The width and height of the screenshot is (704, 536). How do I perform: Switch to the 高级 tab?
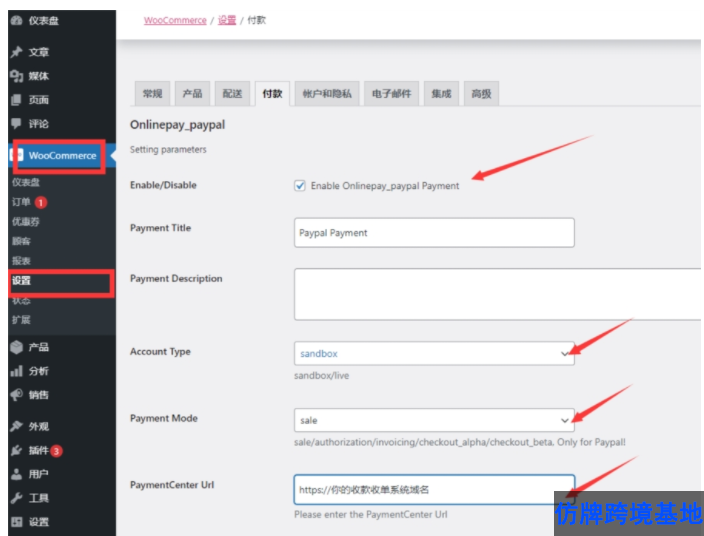tap(481, 93)
